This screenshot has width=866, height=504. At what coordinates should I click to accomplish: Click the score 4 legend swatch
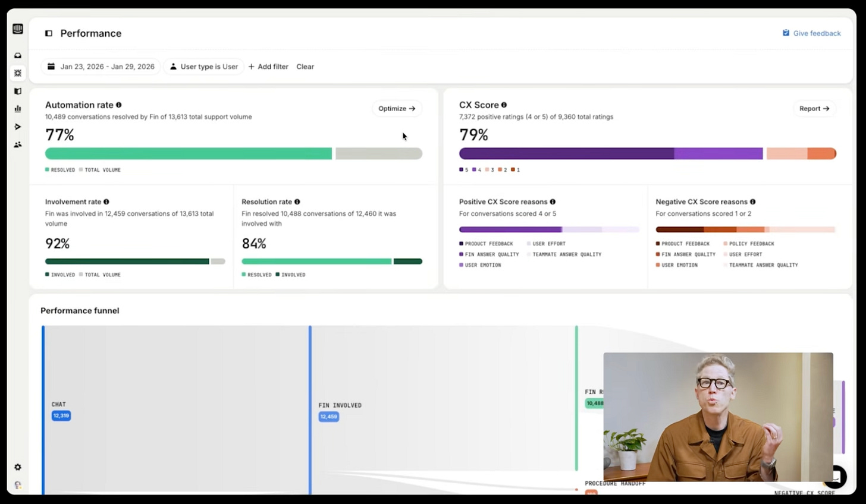[474, 170]
